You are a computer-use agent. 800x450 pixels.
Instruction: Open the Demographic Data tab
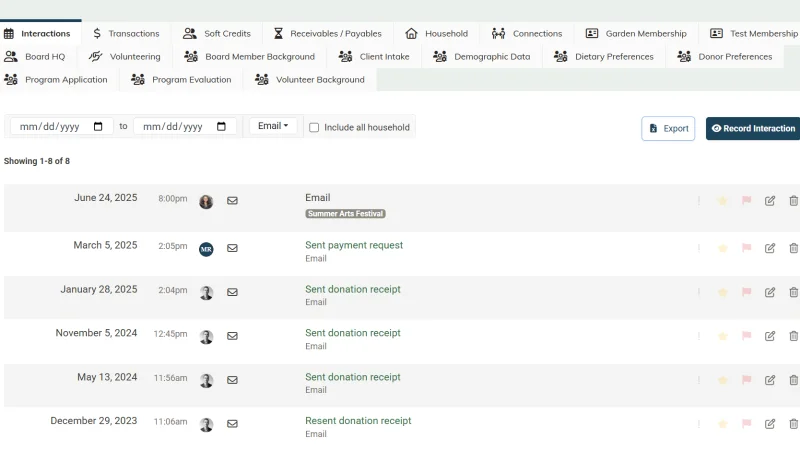(482, 57)
